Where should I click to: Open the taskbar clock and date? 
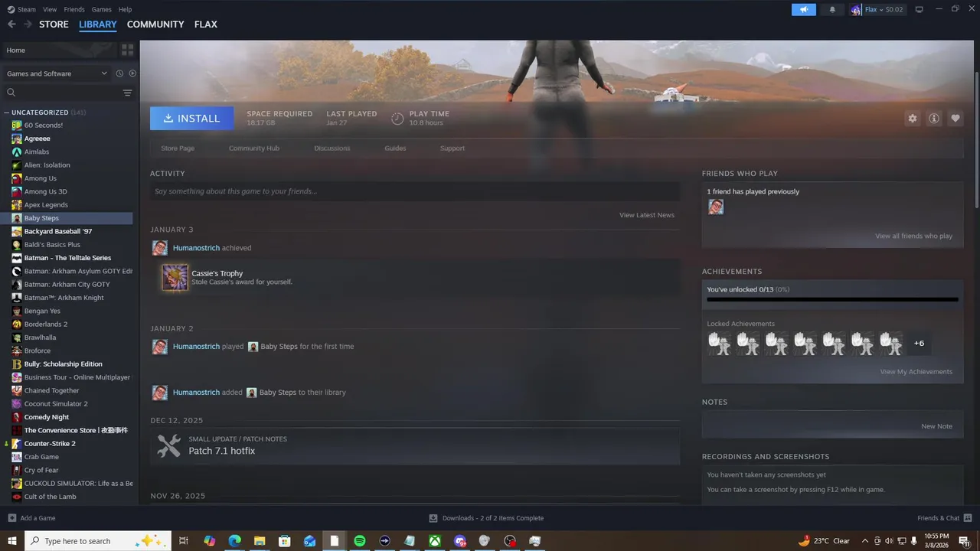click(x=936, y=541)
